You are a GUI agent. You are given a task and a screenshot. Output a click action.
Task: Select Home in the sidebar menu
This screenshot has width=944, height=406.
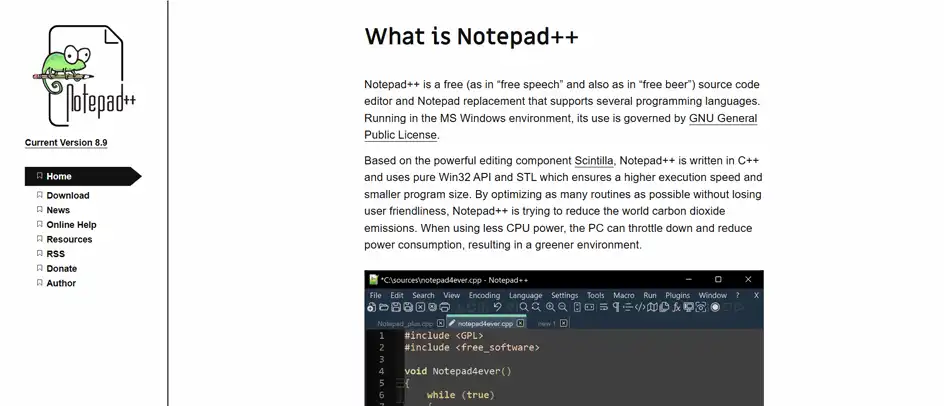pyautogui.click(x=83, y=176)
